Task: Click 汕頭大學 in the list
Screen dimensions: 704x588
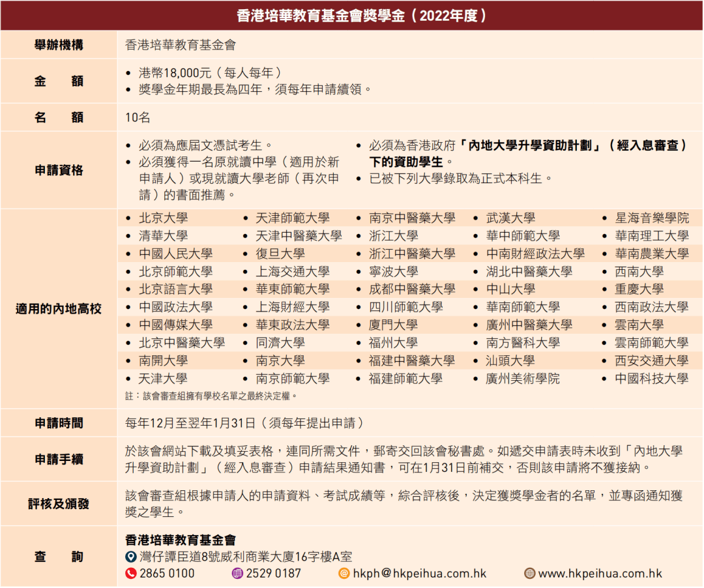Action: pos(511,361)
